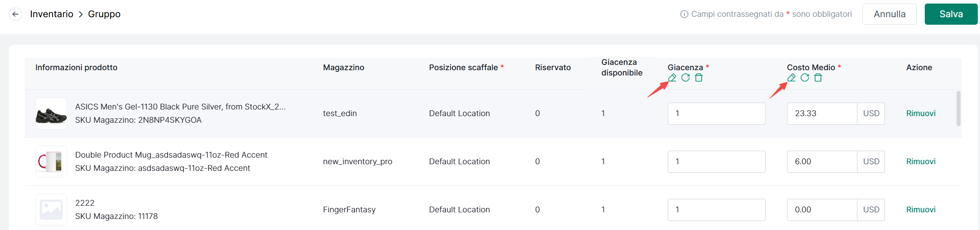Click the Giacenza input for Double Product Mug
This screenshot has width=980, height=230.
716,162
